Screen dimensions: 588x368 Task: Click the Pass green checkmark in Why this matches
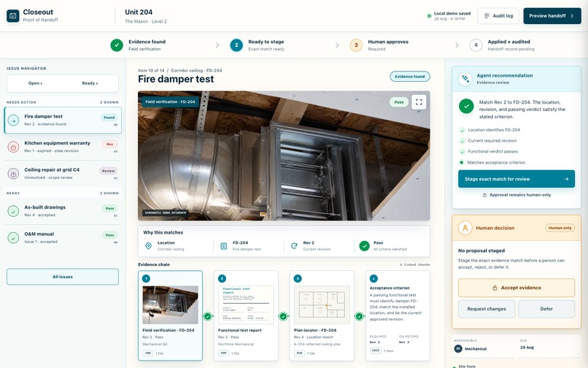coord(365,246)
